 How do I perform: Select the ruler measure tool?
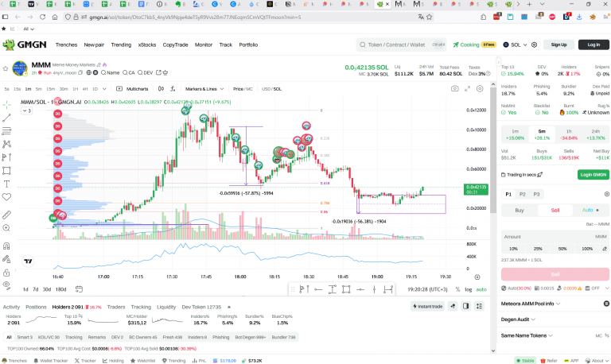[x=6, y=215]
